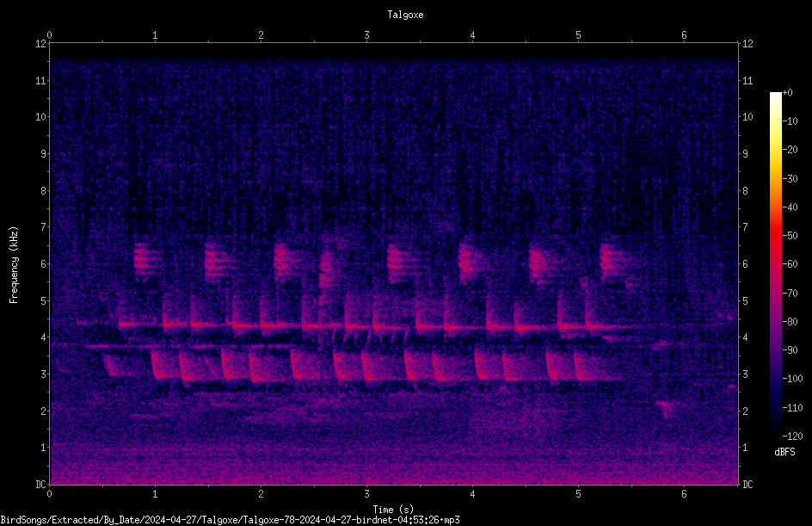812x526 pixels.
Task: Click the 0 label on top time axis
Action: click(49, 35)
